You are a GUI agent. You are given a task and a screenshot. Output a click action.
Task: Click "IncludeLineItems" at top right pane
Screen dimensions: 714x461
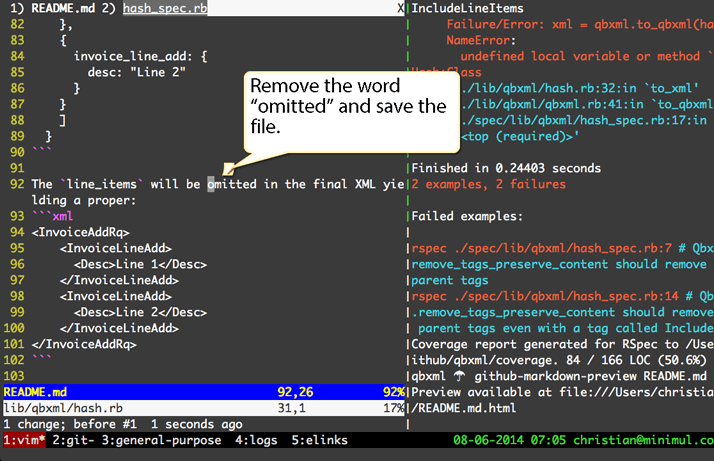[468, 8]
